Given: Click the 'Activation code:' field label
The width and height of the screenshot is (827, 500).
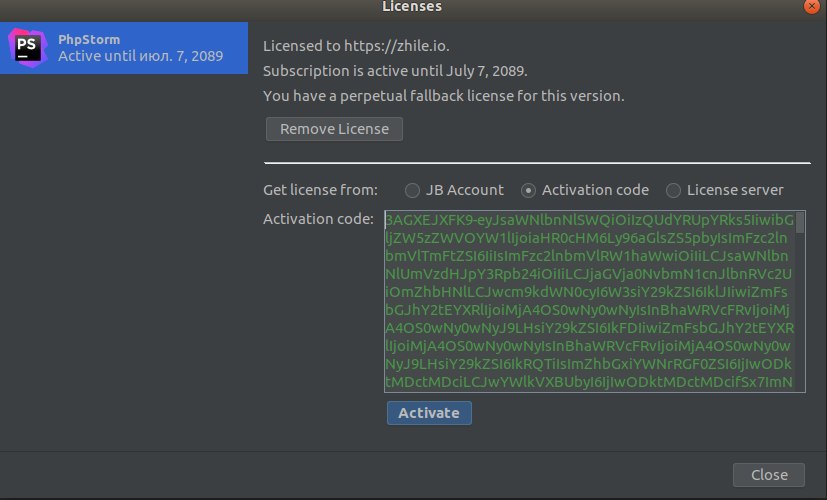Looking at the screenshot, I should pyautogui.click(x=318, y=219).
